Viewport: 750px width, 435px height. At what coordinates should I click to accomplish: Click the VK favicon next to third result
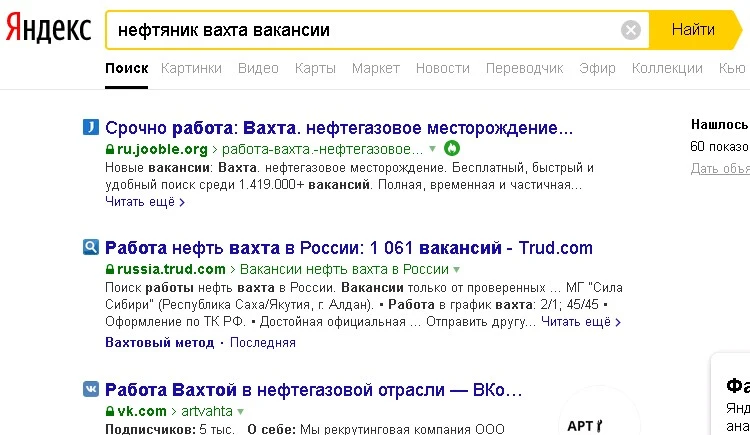point(90,389)
